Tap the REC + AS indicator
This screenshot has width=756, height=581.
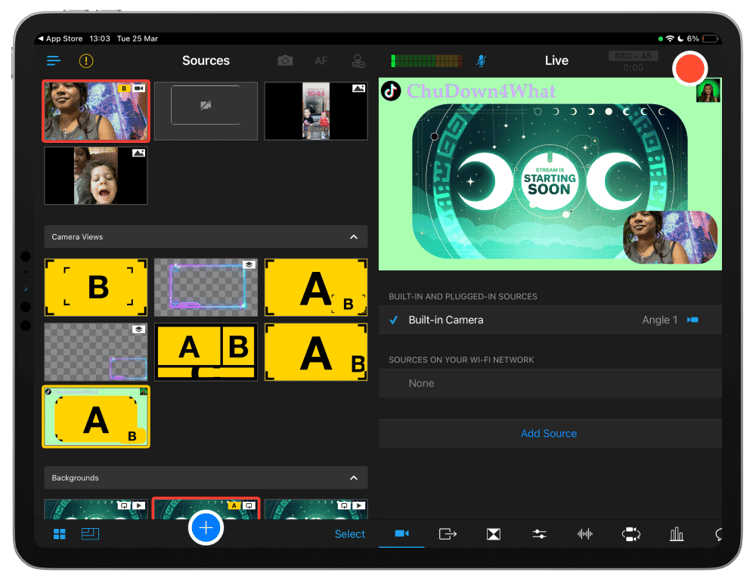click(x=633, y=56)
